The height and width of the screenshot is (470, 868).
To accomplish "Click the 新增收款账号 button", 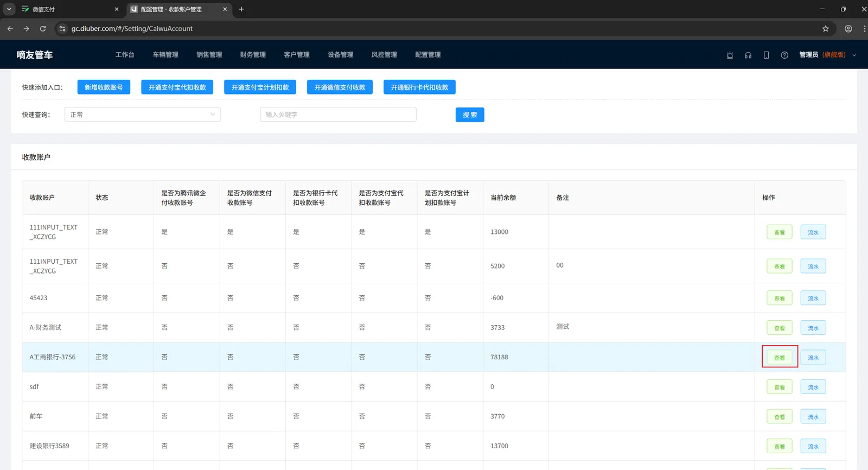I will click(x=104, y=87).
